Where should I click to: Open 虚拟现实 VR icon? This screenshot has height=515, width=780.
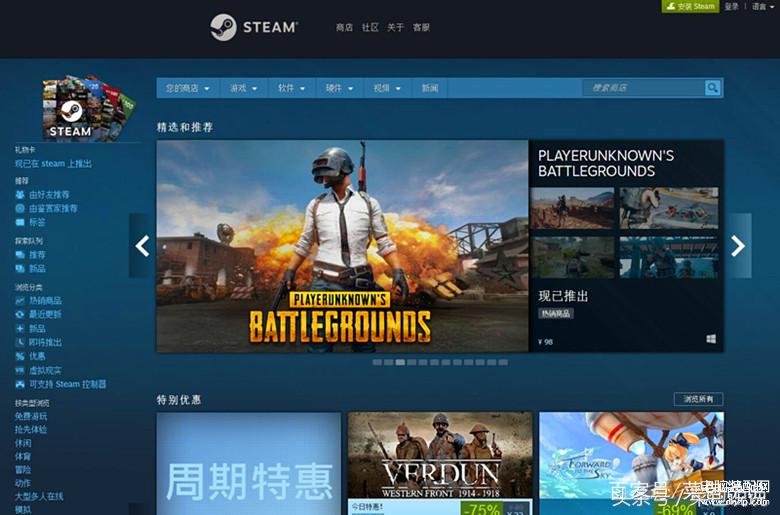coord(20,370)
